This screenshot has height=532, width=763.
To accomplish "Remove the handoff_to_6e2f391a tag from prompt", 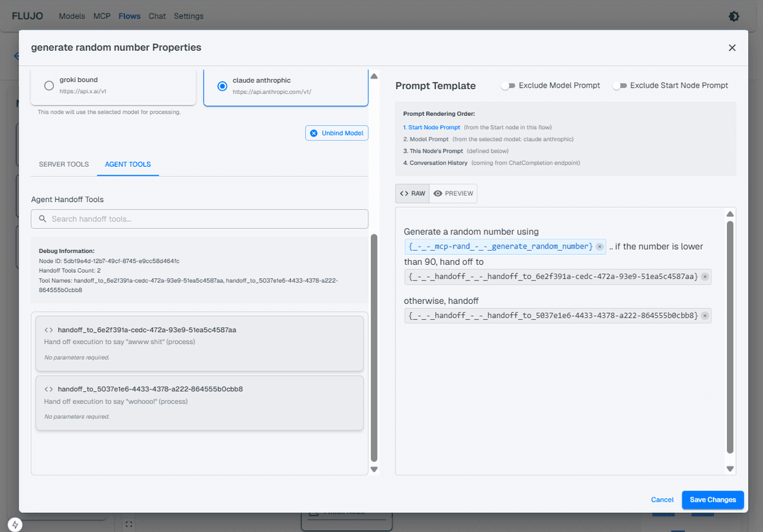I will [x=704, y=276].
